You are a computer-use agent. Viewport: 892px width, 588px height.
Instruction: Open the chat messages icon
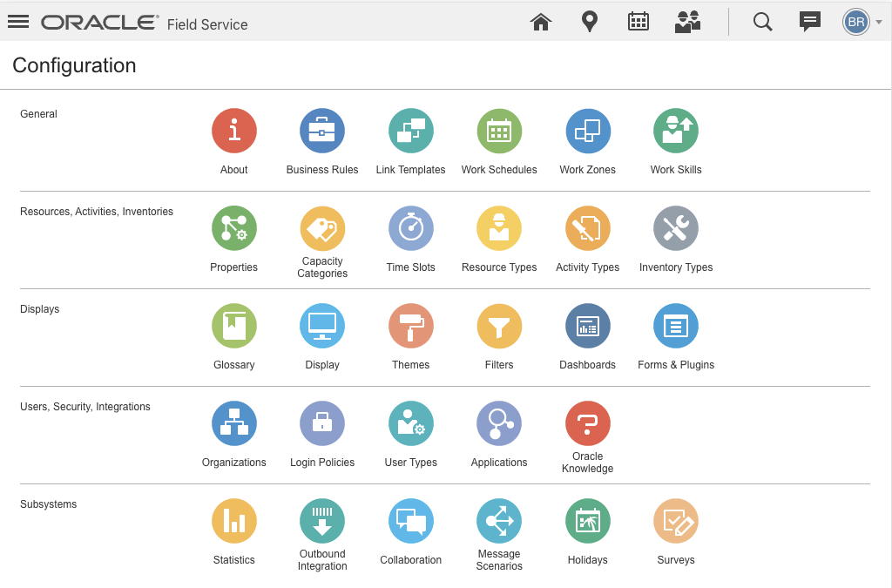[810, 22]
